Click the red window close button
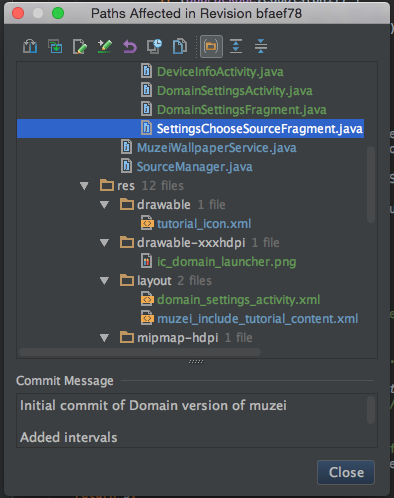Screen dimensions: 394x498 18,13
